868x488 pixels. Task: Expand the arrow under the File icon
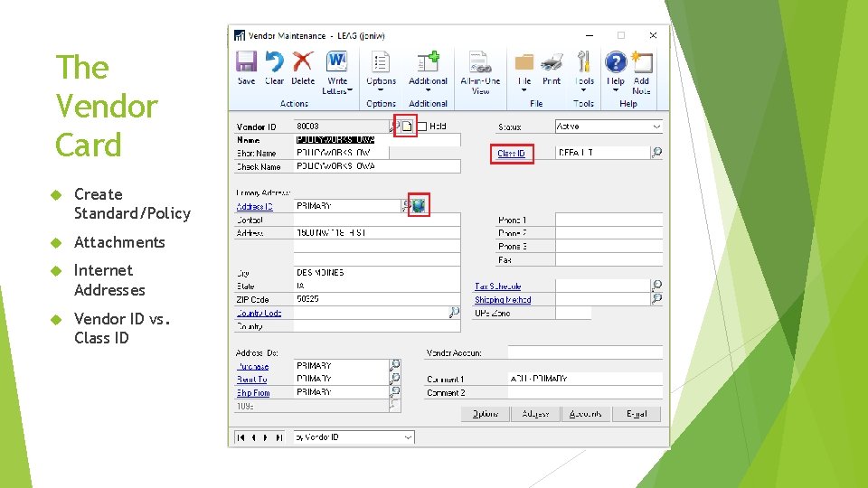point(524,90)
